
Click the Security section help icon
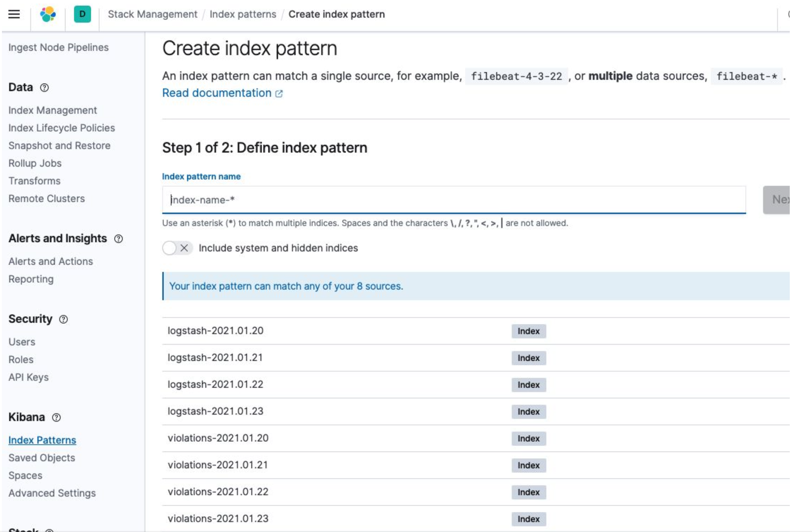click(63, 319)
